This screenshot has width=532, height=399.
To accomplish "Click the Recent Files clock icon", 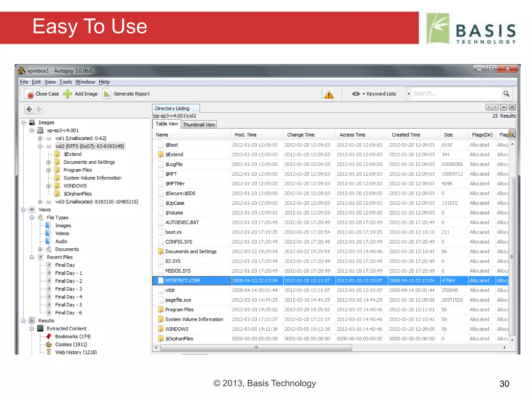I will pos(41,257).
